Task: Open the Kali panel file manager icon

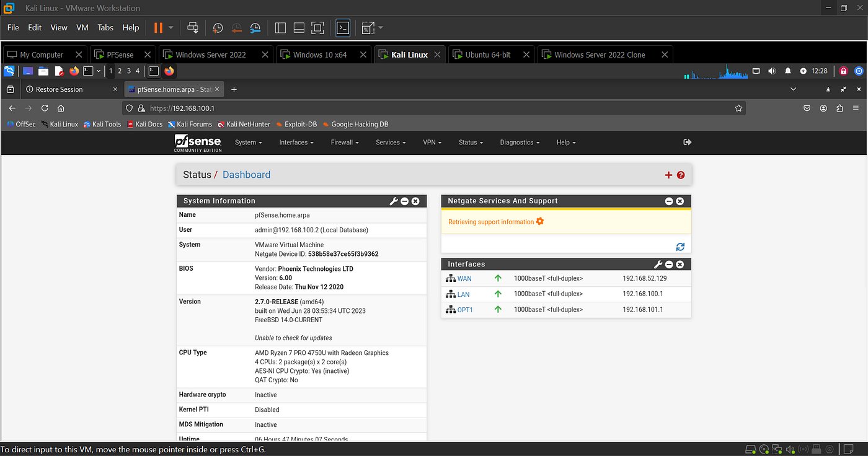Action: click(43, 71)
